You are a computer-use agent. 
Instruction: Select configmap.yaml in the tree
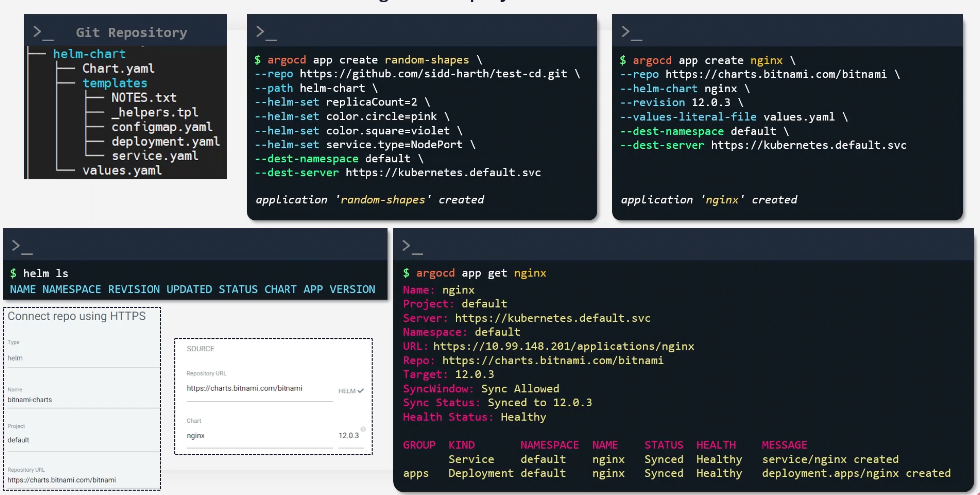pyautogui.click(x=162, y=127)
